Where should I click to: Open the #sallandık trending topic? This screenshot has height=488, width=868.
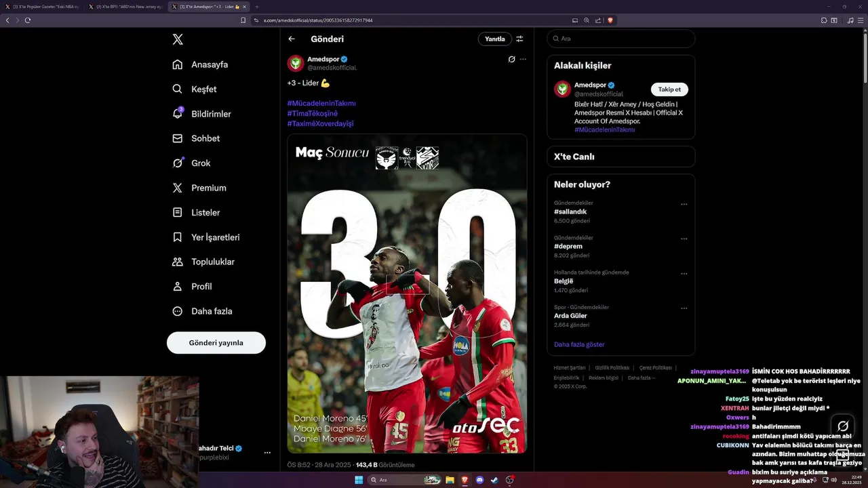[x=570, y=211]
